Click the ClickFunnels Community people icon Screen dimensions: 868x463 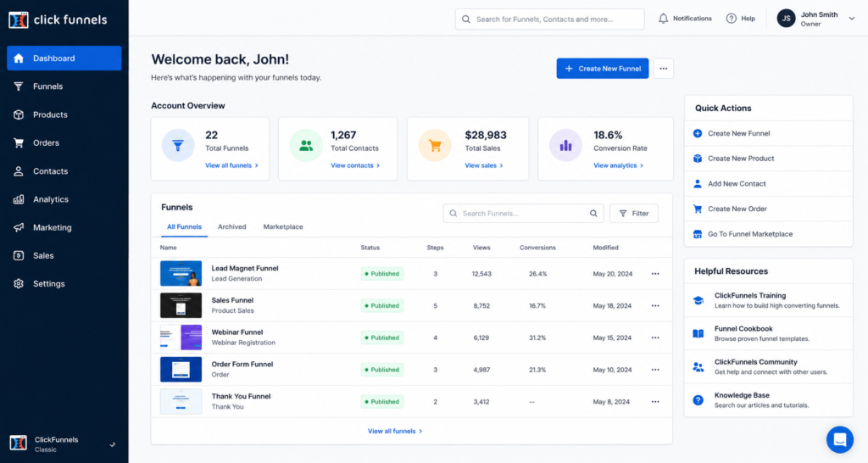[698, 366]
